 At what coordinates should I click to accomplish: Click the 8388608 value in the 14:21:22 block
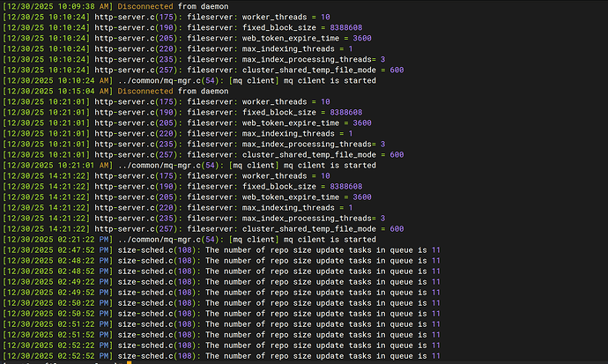[x=339, y=186]
